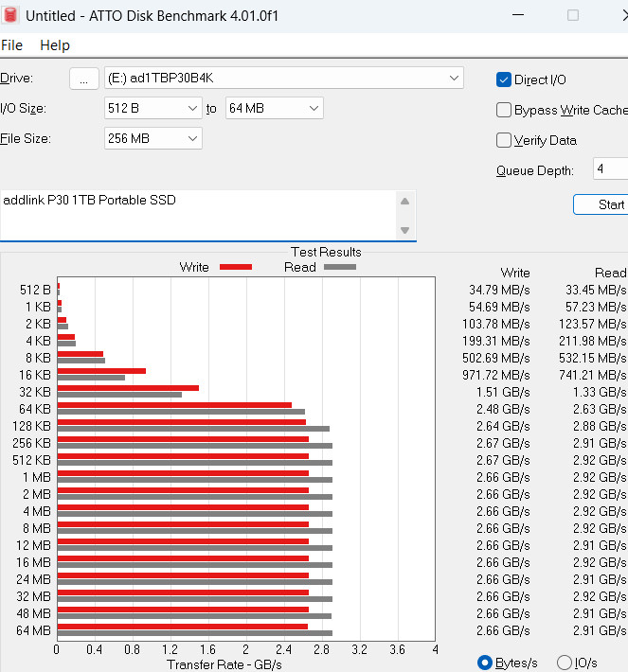This screenshot has width=628, height=672.
Task: Click the 532.15 MB/s read result
Action: click(592, 359)
